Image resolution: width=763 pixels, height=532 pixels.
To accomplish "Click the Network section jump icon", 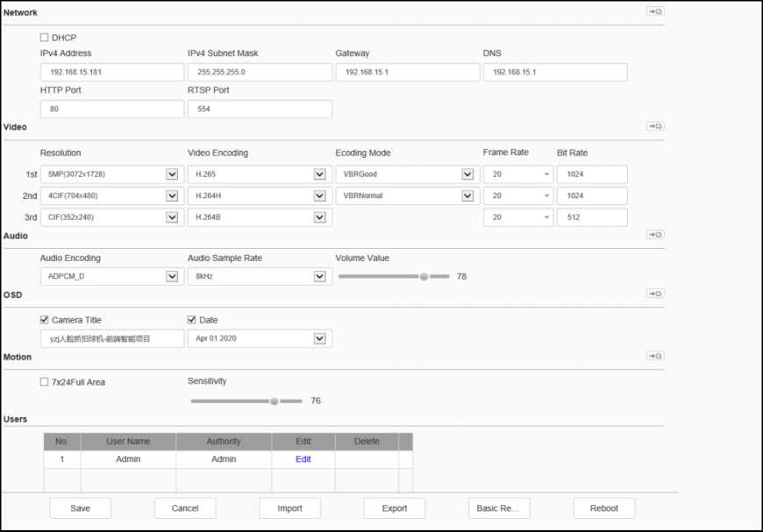I will 655,11.
